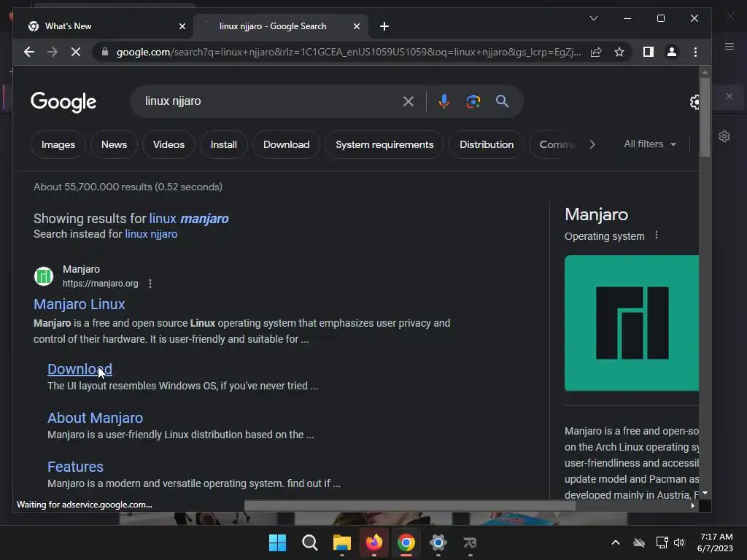
Task: Open Google quick settings gear
Action: (x=694, y=101)
